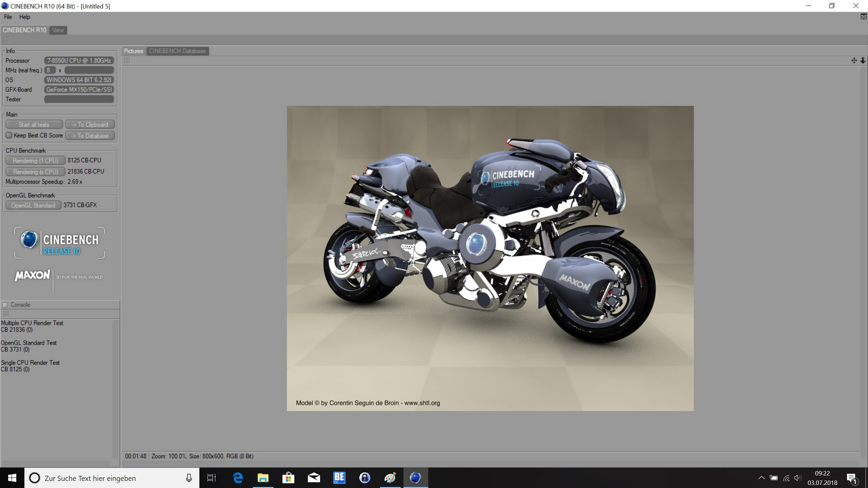Click the Tester name input field
868x488 pixels.
(79, 99)
